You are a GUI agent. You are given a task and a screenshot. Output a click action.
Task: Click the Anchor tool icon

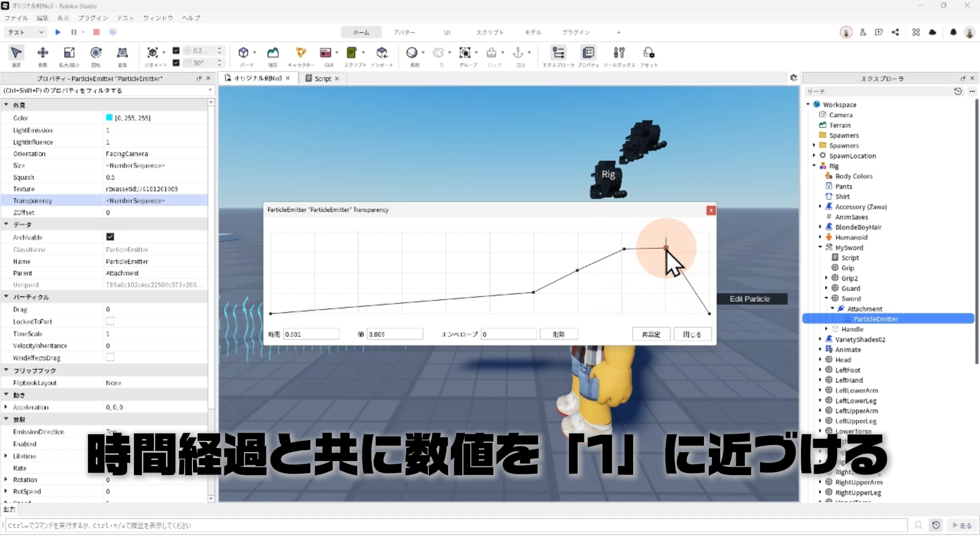(518, 53)
